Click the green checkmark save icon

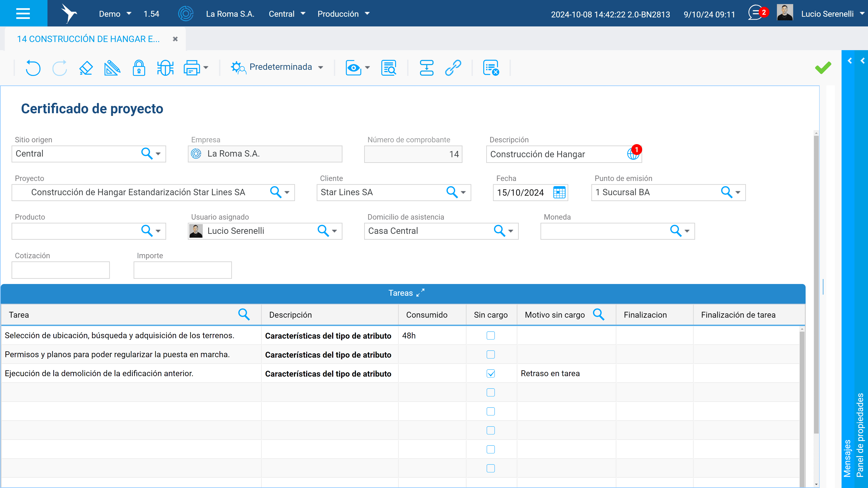pos(823,68)
